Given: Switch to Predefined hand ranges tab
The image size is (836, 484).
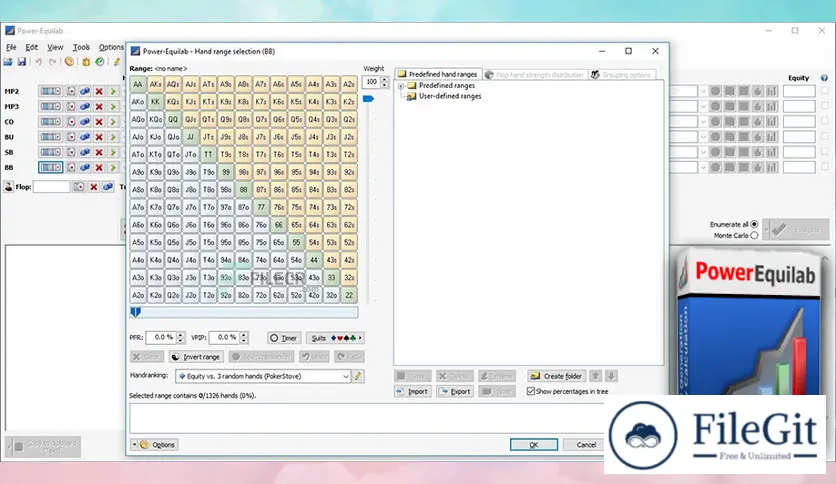Looking at the screenshot, I should 437,74.
